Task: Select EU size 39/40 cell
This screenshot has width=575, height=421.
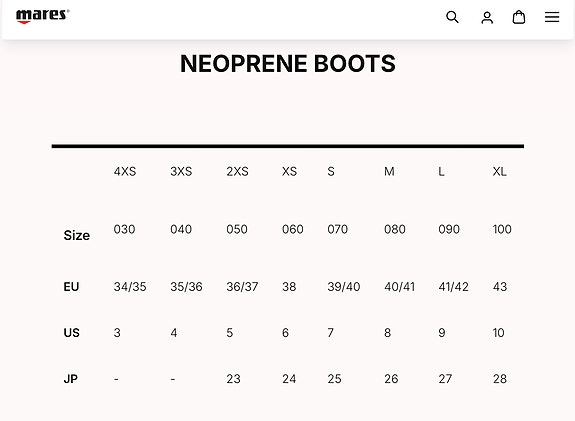Action: [x=344, y=286]
